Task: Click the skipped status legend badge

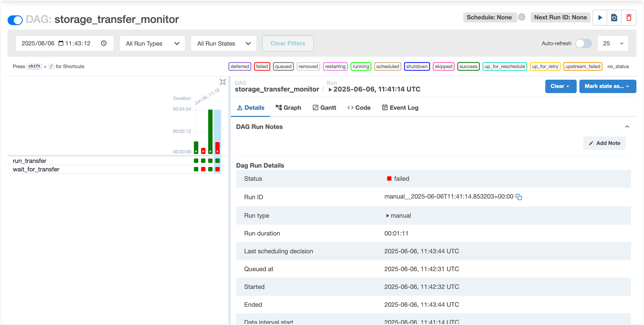Action: pyautogui.click(x=444, y=66)
